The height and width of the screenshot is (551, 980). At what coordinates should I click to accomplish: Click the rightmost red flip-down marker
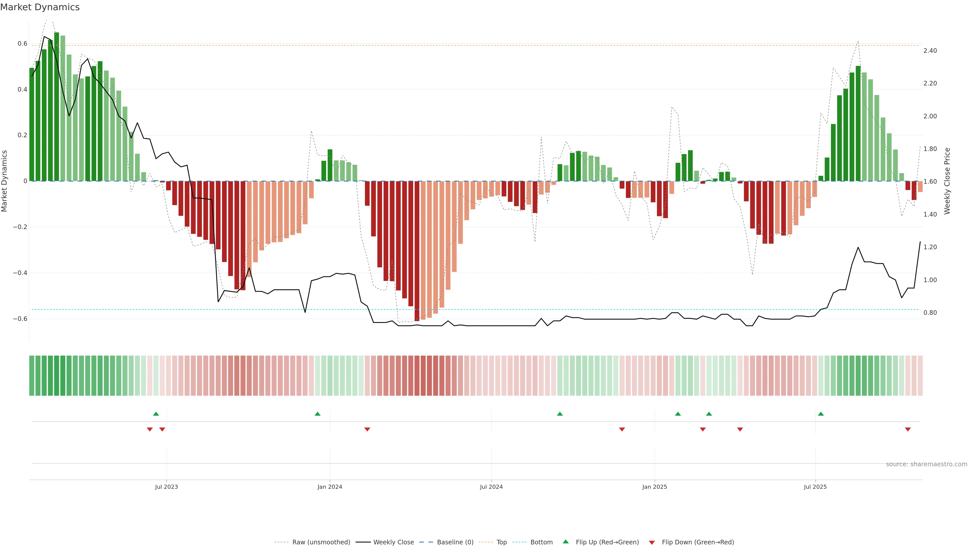pos(908,429)
